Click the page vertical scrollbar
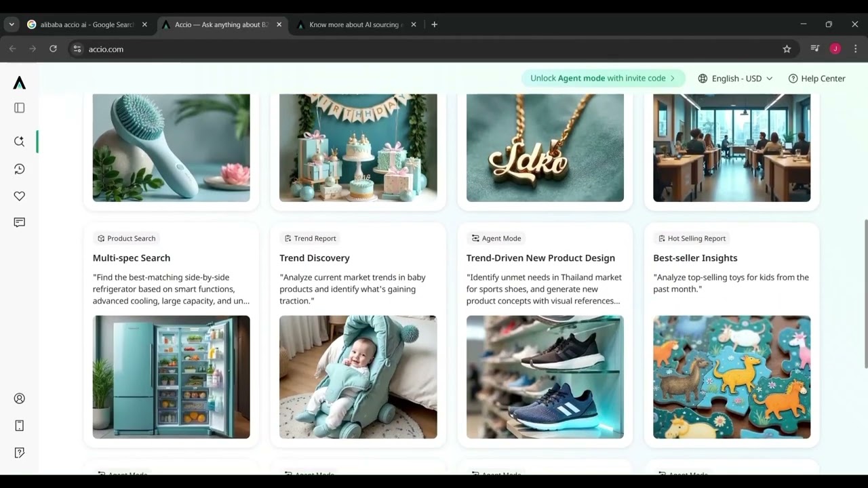 tap(865, 294)
